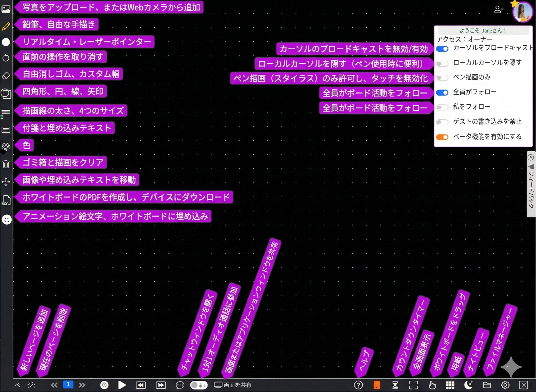Screen dimensions: 536x392
Task: Click the add user invite button
Action: click(498, 10)
